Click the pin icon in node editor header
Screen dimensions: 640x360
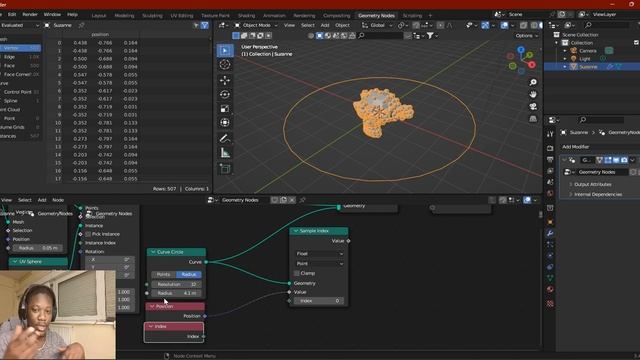point(302,200)
